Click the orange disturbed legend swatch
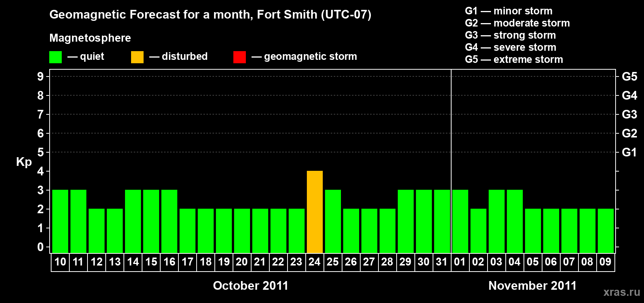The width and height of the screenshot is (644, 303). (137, 57)
